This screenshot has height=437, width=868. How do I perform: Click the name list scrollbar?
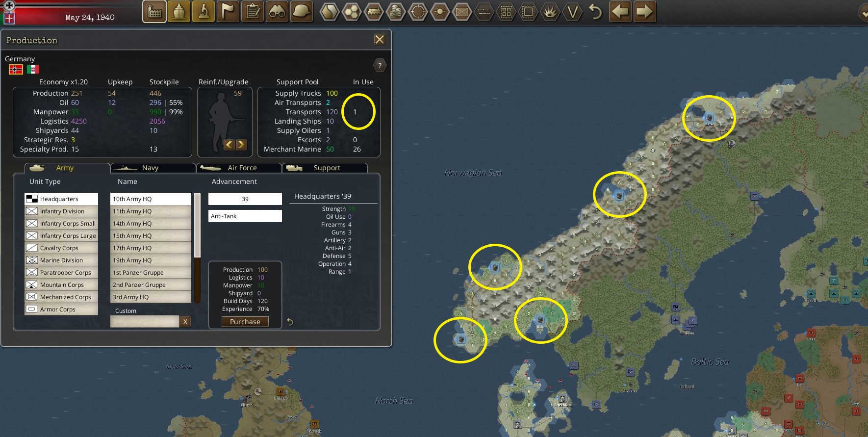[x=198, y=248]
